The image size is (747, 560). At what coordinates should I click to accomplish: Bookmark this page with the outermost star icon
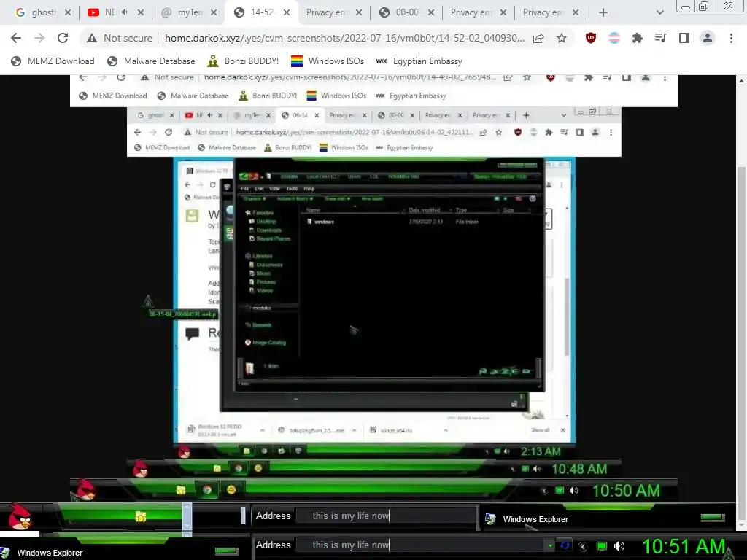[x=562, y=38]
